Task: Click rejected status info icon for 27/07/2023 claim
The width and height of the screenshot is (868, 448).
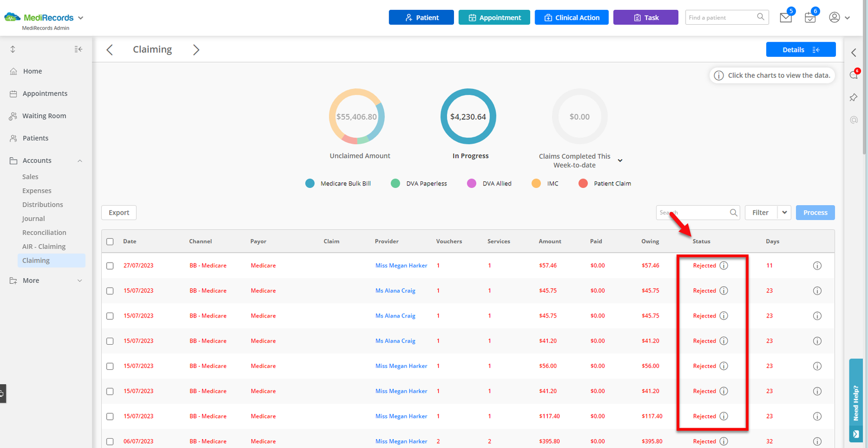Action: point(724,266)
